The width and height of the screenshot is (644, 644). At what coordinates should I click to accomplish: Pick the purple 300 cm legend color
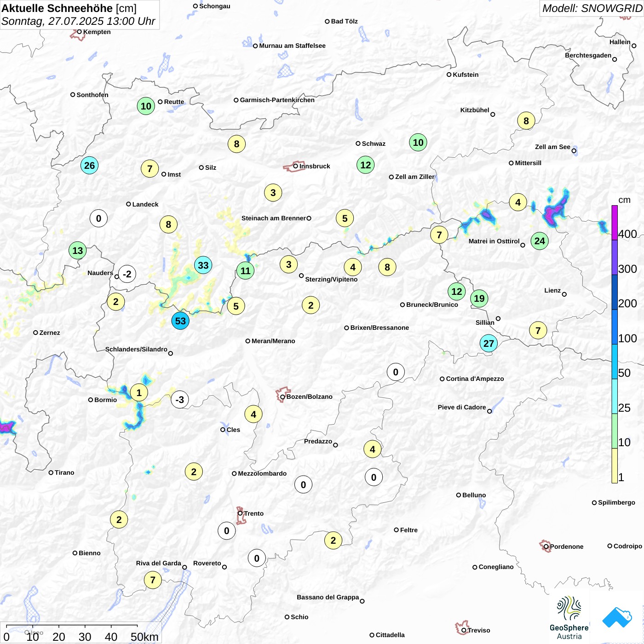pyautogui.click(x=615, y=258)
